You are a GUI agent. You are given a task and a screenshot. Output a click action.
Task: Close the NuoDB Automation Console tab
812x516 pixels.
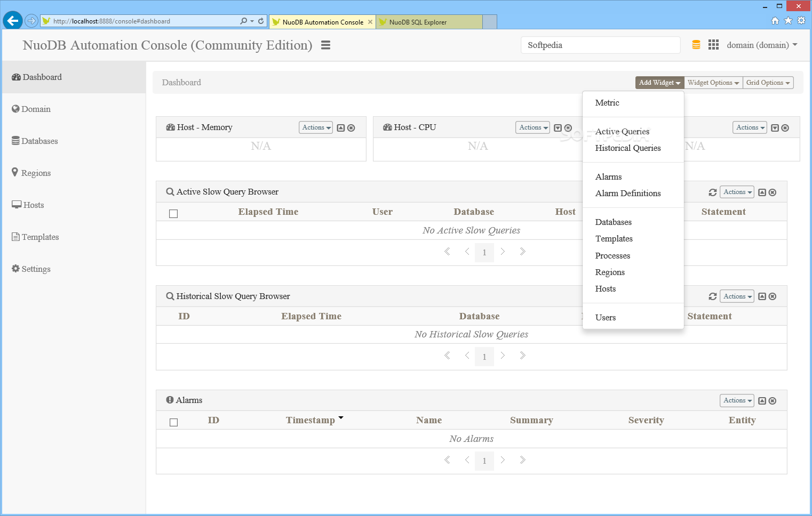pos(370,22)
